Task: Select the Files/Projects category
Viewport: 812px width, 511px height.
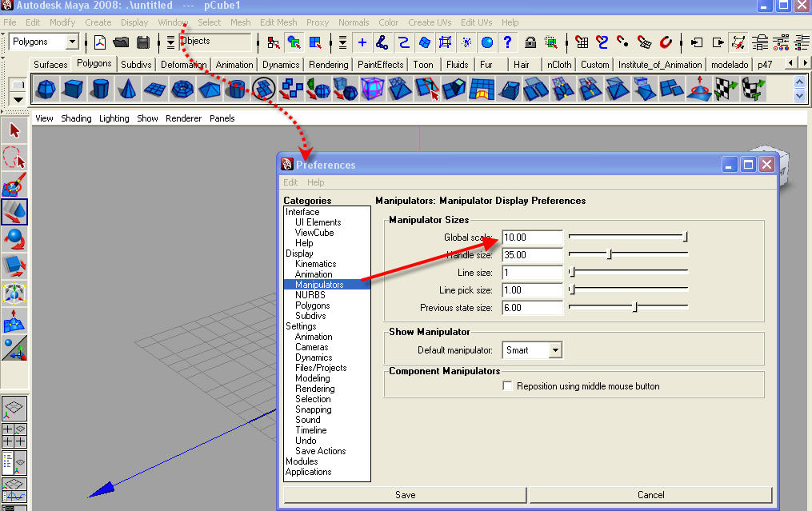Action: tap(321, 368)
